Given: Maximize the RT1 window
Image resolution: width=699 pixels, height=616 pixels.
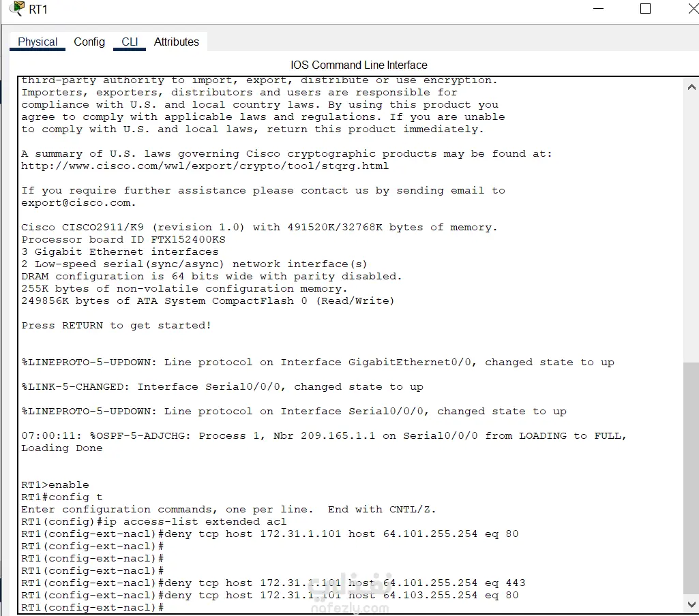Looking at the screenshot, I should (x=645, y=8).
